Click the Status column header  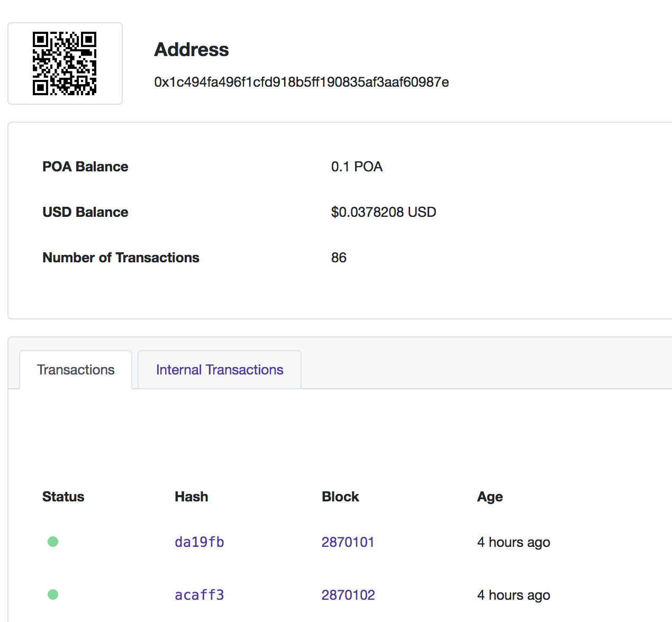63,497
